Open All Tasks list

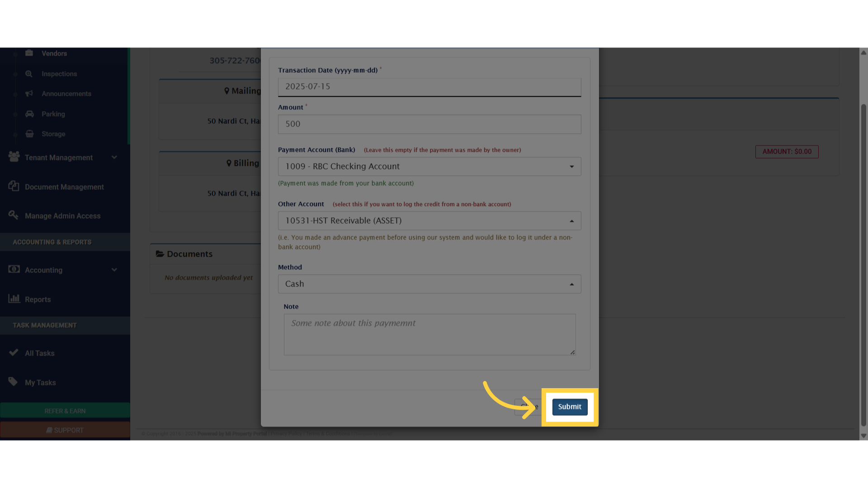(40, 353)
